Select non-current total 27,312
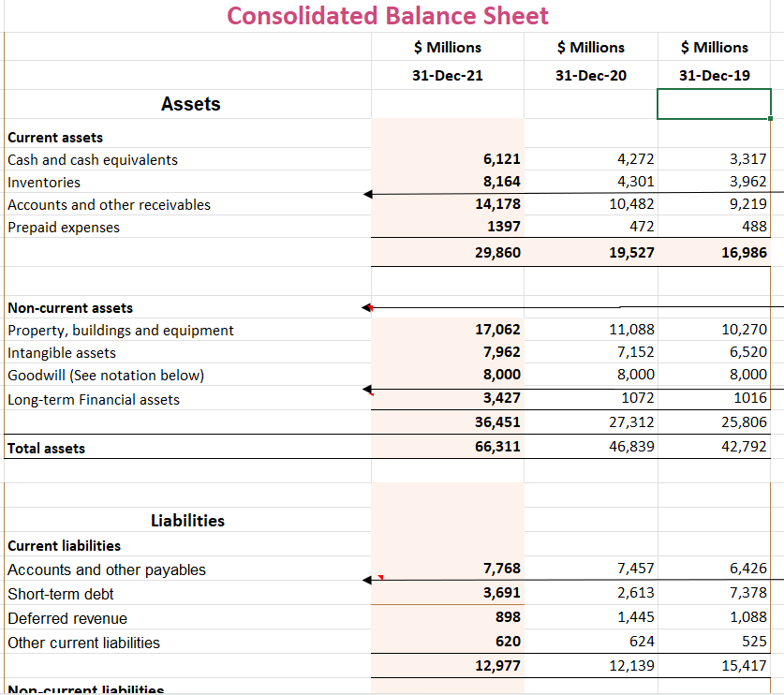The image size is (784, 695). pos(631,422)
